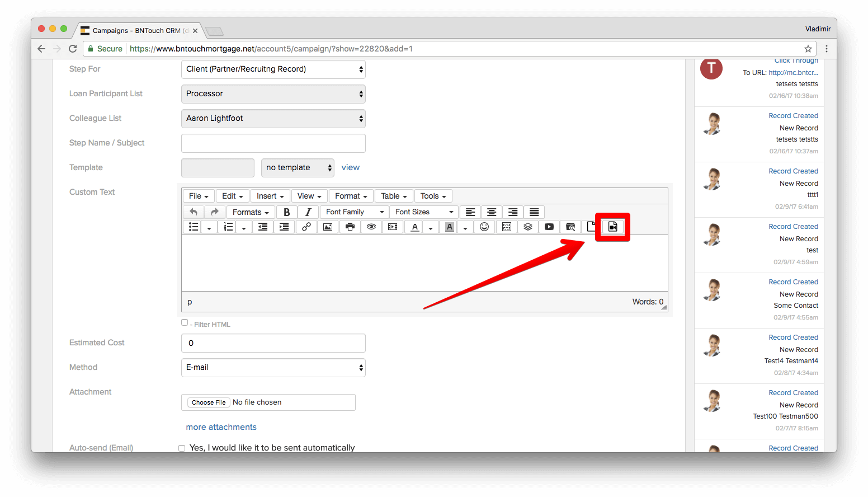Click the Choose File button

[x=209, y=402]
